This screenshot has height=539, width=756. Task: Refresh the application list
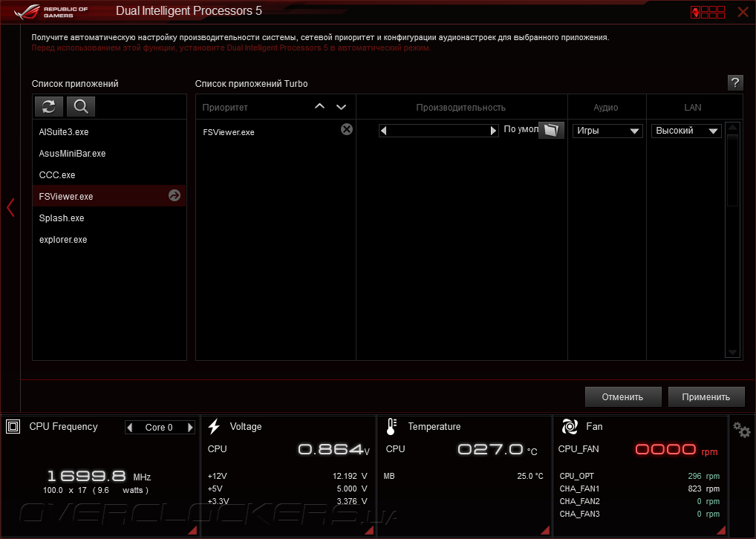[x=49, y=106]
